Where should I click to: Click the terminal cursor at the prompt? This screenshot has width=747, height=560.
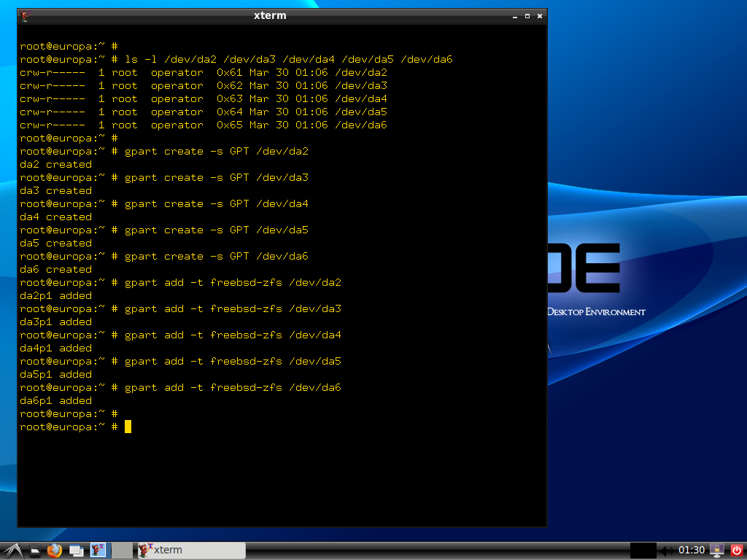tap(128, 427)
